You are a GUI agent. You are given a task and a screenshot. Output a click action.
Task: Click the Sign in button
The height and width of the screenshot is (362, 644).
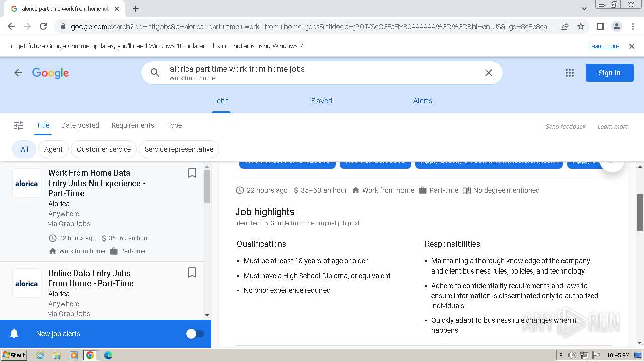610,73
